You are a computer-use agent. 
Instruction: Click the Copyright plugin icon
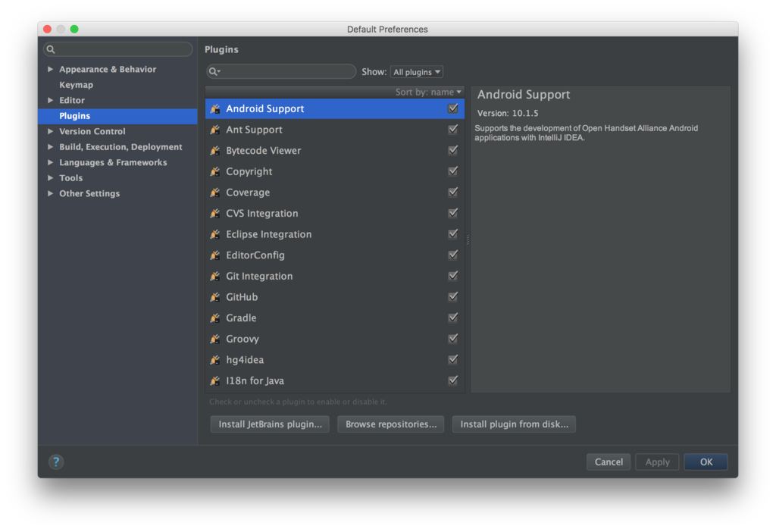pyautogui.click(x=215, y=171)
